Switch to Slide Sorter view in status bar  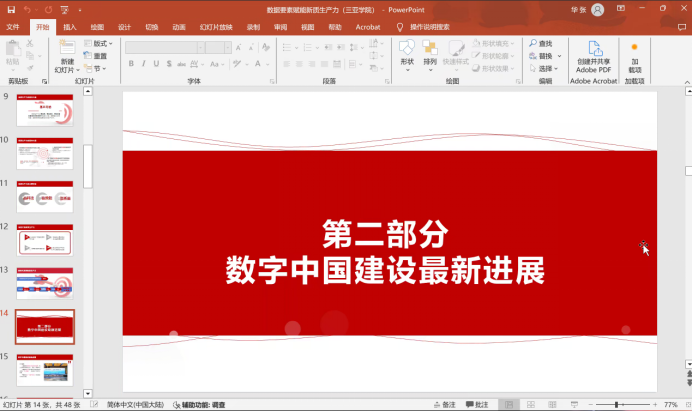coord(529,405)
